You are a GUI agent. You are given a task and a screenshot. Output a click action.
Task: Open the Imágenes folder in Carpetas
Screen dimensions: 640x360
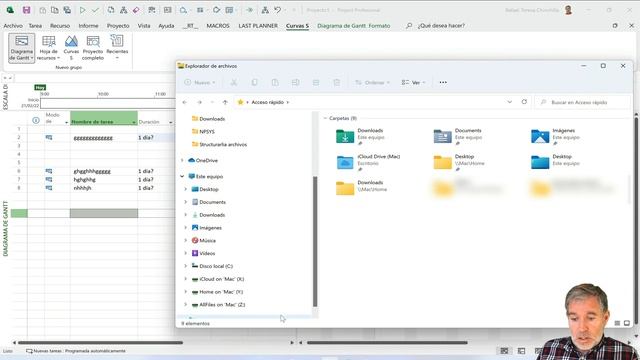click(555, 136)
